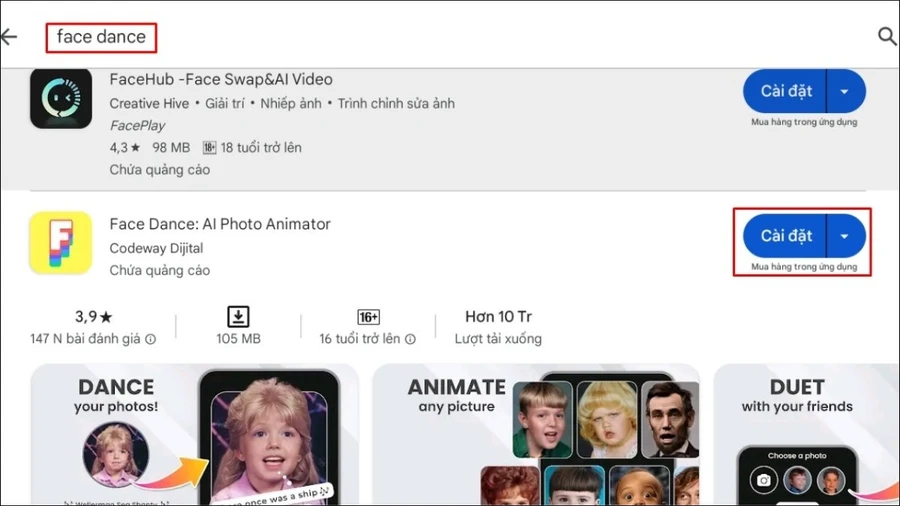Click info icon beside 16 tuổi trở lên

point(410,339)
